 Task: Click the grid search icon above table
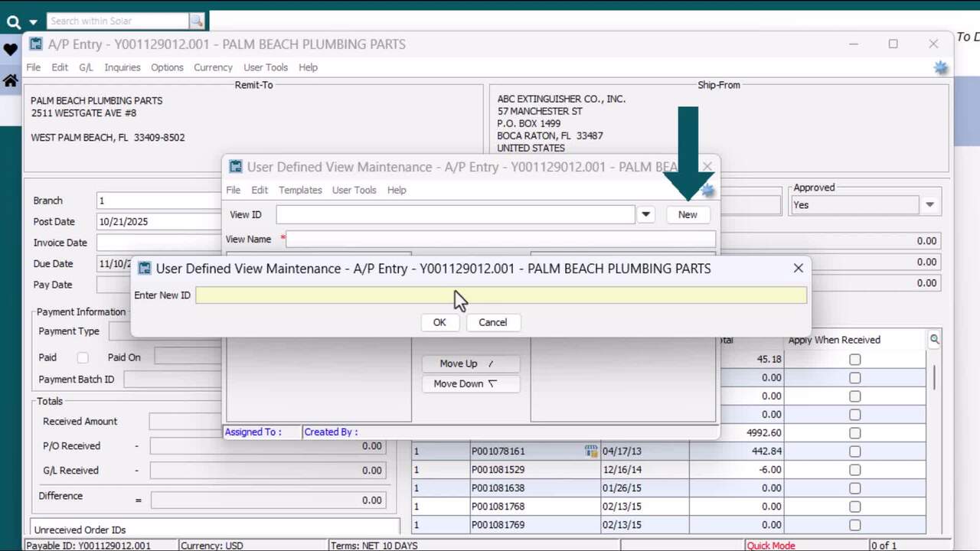(x=934, y=339)
